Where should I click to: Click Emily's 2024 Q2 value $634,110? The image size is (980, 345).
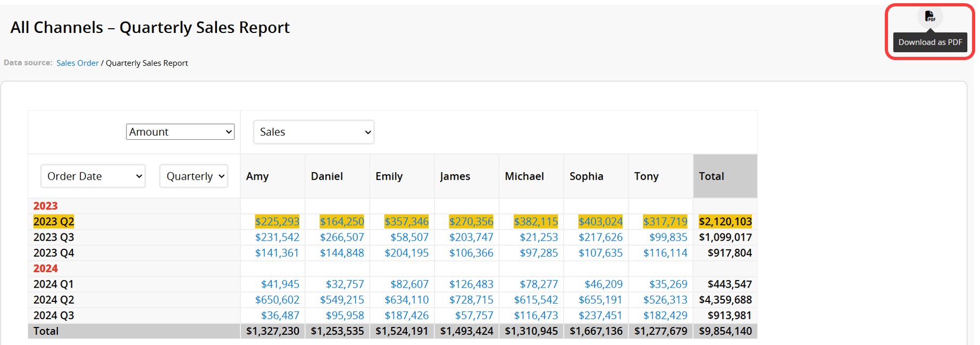(406, 300)
